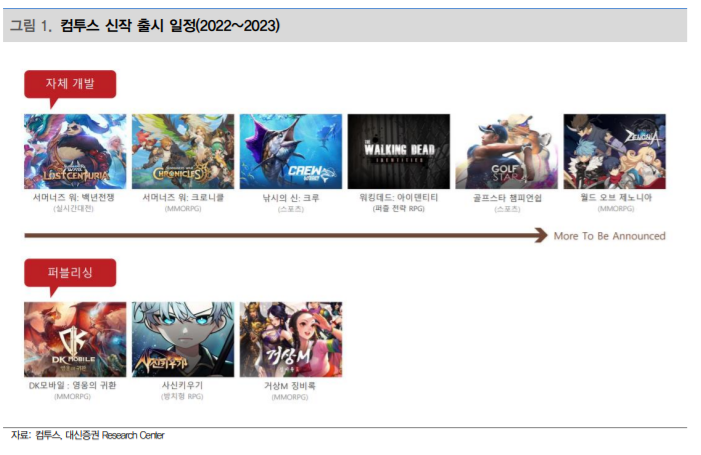
Task: Click the Lost Centuria game thumbnail
Action: click(x=75, y=151)
